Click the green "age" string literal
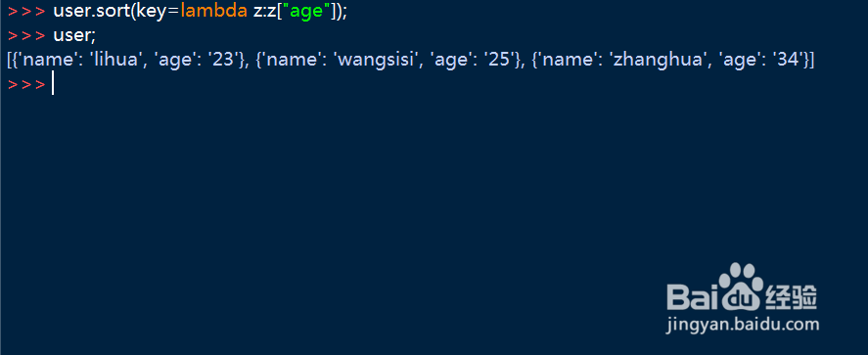This screenshot has height=355, width=868. (306, 11)
